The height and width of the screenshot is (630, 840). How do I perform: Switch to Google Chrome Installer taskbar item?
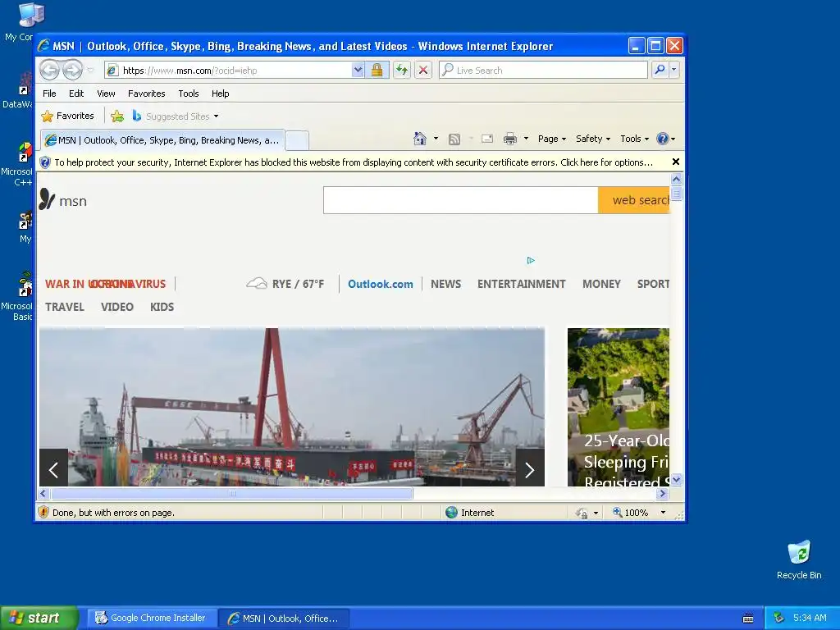point(150,618)
